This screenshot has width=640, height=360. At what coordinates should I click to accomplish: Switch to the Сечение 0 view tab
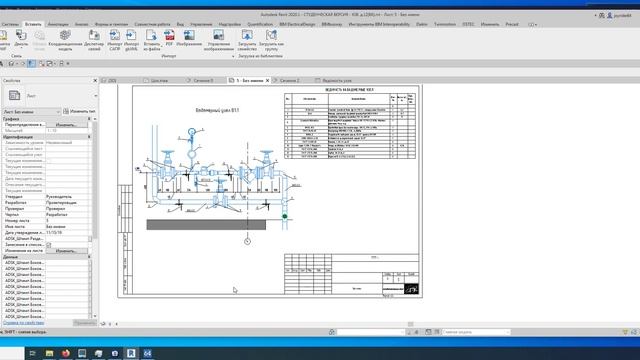[203, 81]
